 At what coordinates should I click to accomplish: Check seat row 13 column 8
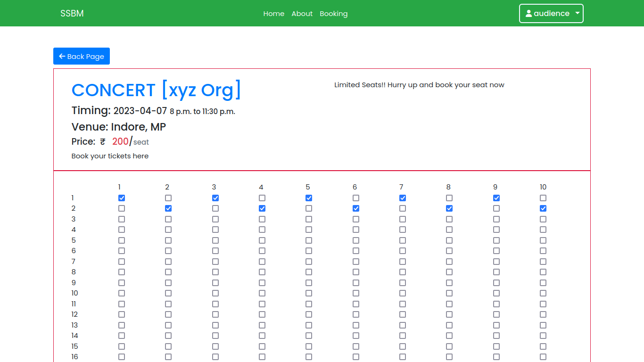point(449,325)
